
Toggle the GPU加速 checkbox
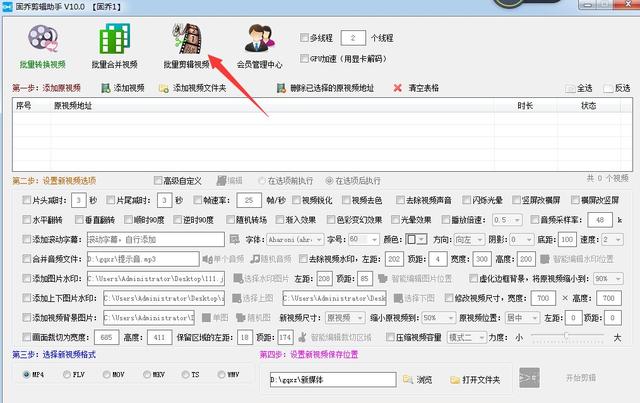click(305, 58)
